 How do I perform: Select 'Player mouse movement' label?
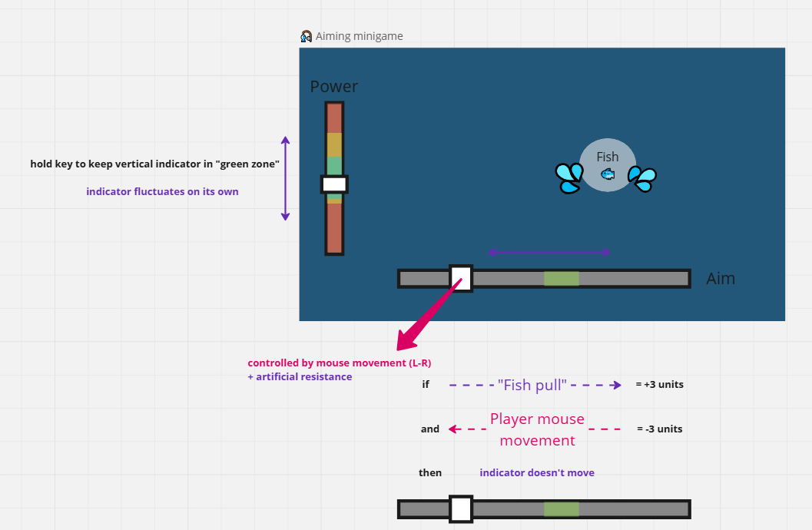(x=537, y=429)
